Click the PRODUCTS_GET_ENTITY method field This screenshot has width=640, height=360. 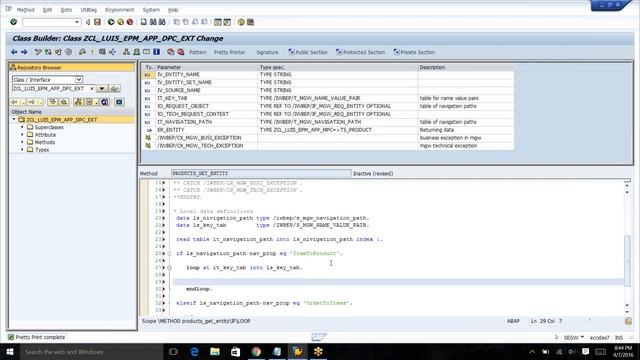[261, 173]
